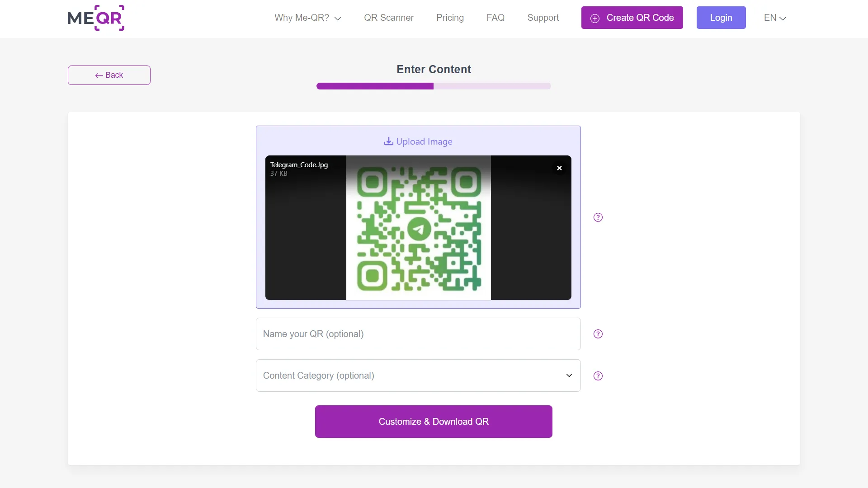Click the upload icon next to Upload Image
The width and height of the screenshot is (868, 488).
pos(389,141)
